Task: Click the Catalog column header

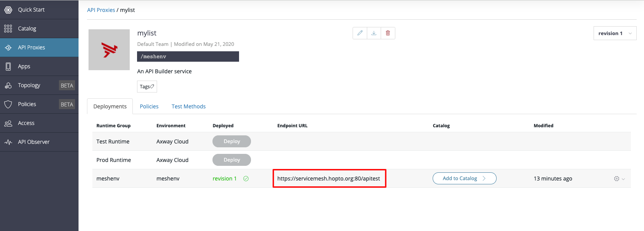Action: click(x=441, y=126)
